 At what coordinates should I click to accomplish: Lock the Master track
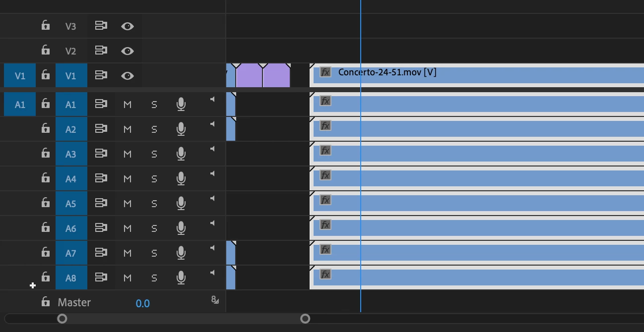pos(46,302)
